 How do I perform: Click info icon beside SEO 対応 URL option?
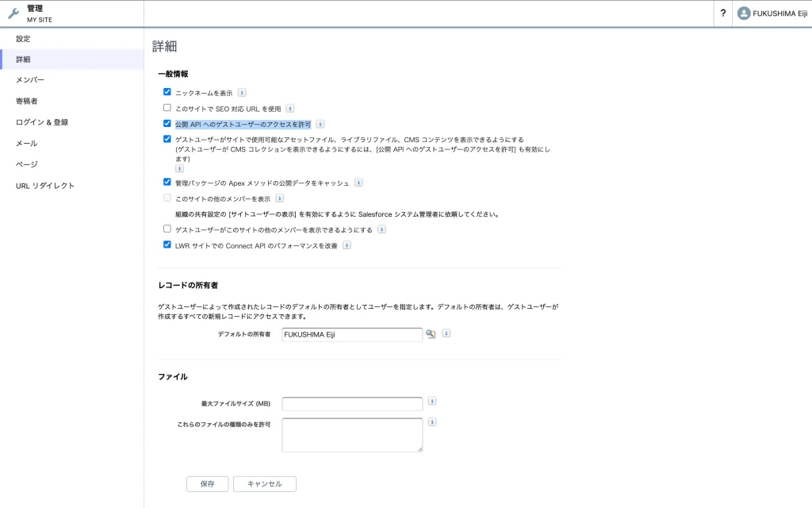click(290, 108)
